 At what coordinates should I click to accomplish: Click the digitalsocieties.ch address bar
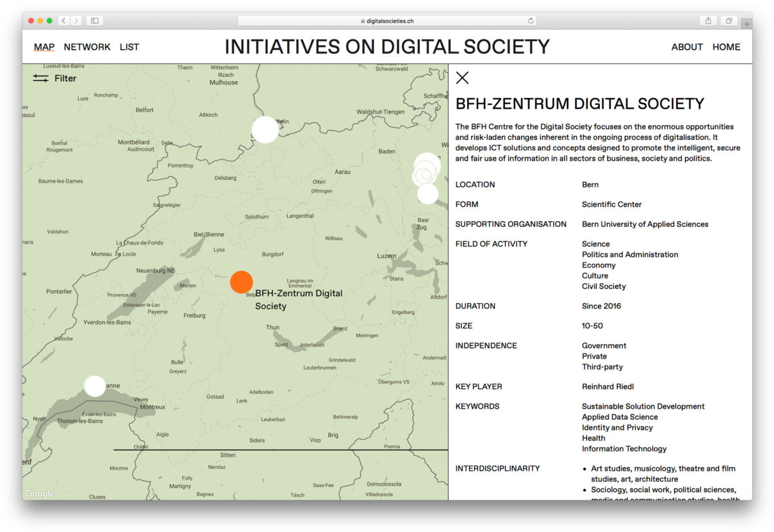[387, 21]
